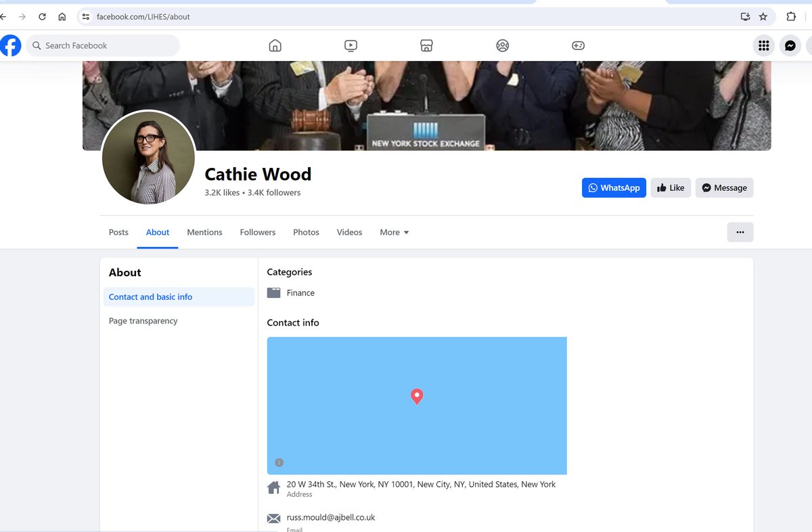
Task: Bookmark this page with the star icon
Action: coord(763,16)
